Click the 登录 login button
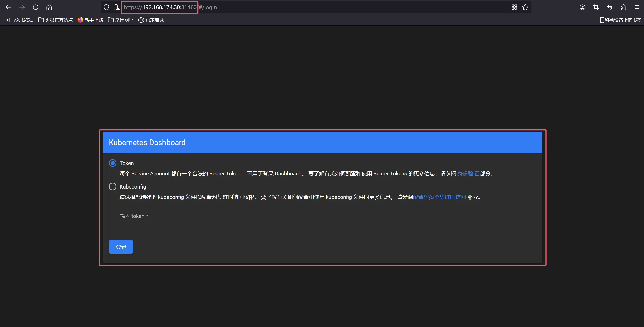Viewport: 644px width, 327px height. tap(121, 247)
